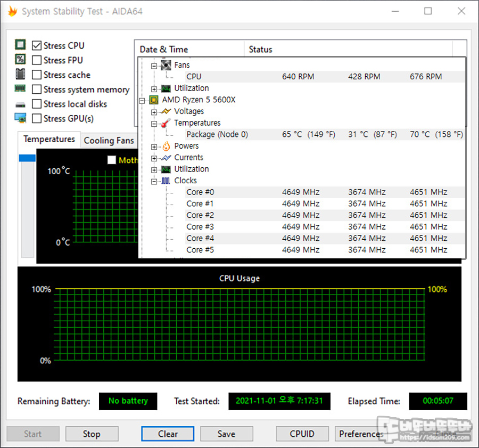This screenshot has width=479, height=448.
Task: Collapse the Temperatures tree node
Action: [x=154, y=124]
